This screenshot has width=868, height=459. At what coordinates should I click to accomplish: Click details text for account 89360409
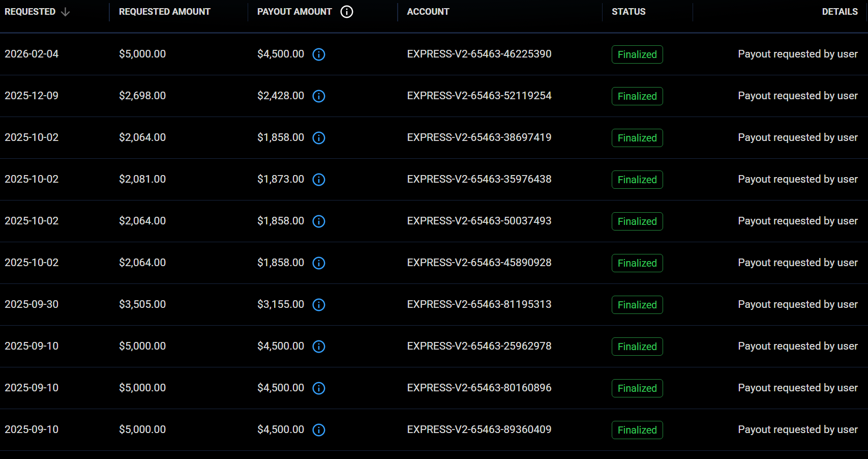(x=798, y=429)
